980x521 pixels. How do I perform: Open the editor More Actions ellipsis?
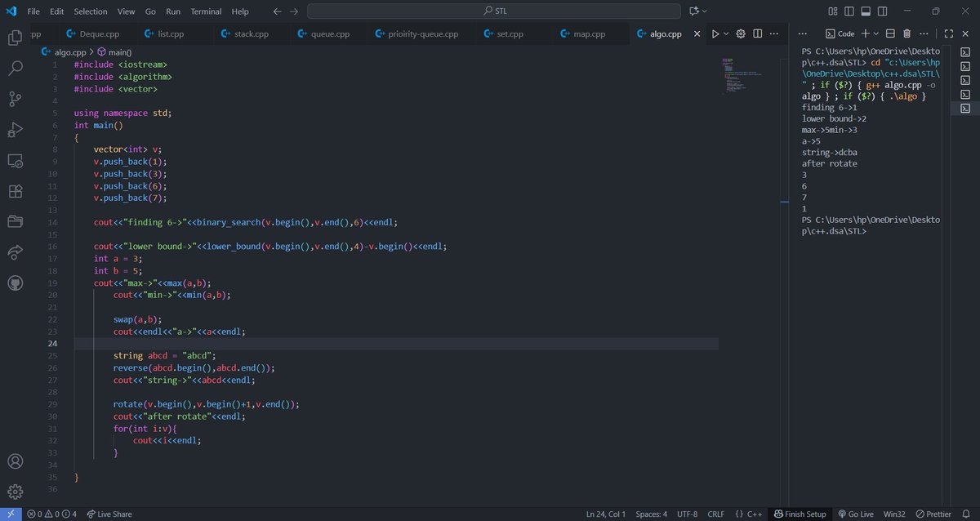774,33
